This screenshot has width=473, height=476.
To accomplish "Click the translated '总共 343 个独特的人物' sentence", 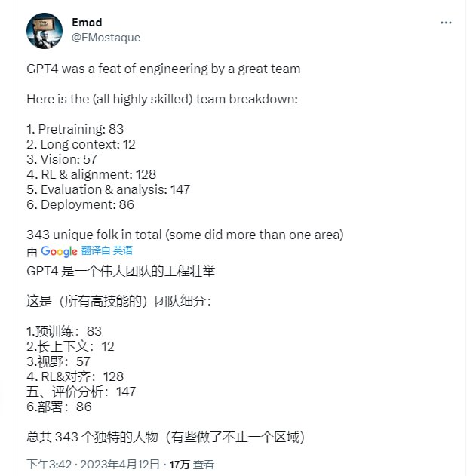I will tap(165, 437).
